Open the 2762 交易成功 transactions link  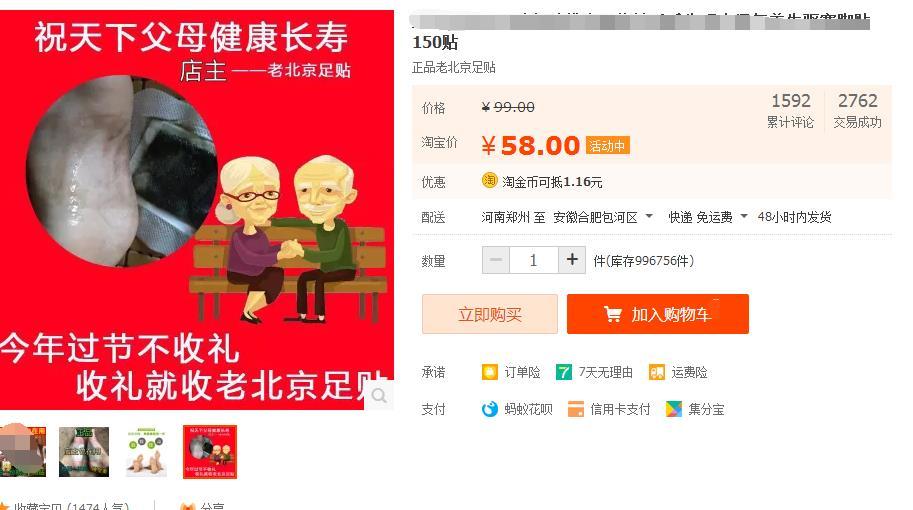coord(858,110)
